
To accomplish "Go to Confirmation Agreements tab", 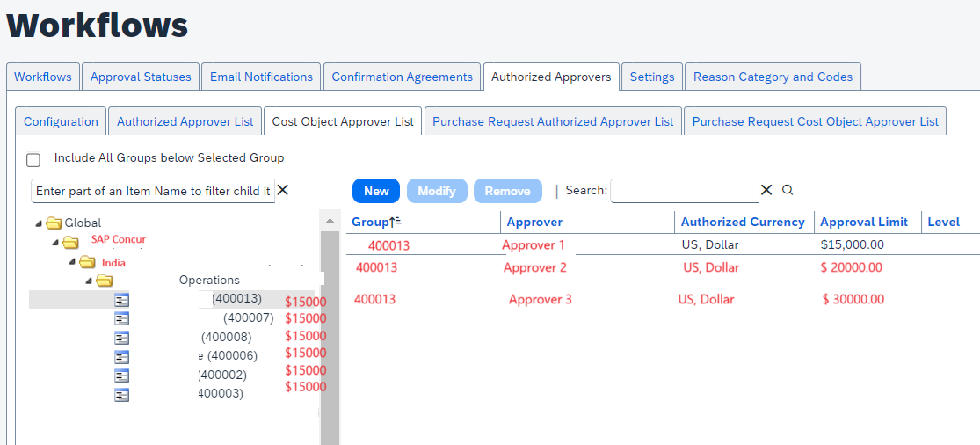I will click(x=402, y=77).
